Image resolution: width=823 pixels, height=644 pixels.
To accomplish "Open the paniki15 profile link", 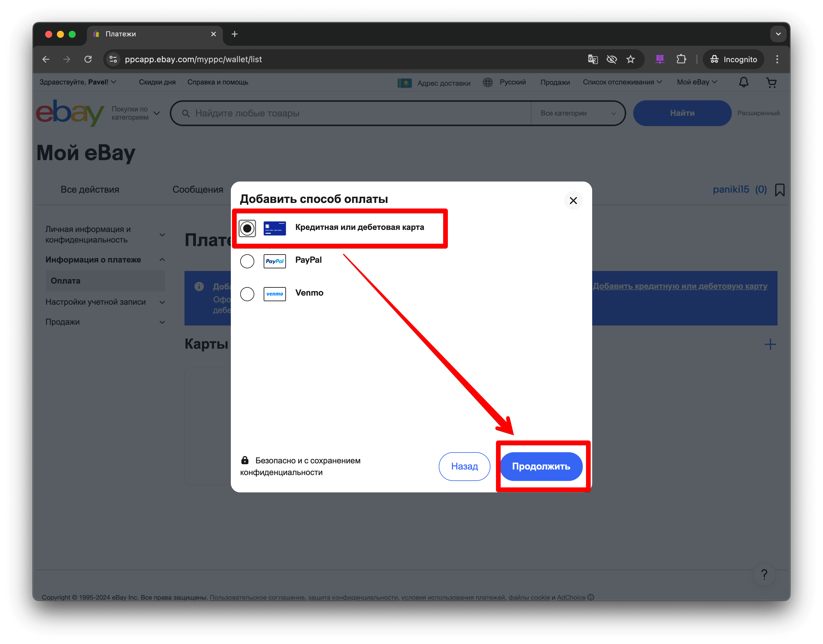I will click(x=731, y=189).
